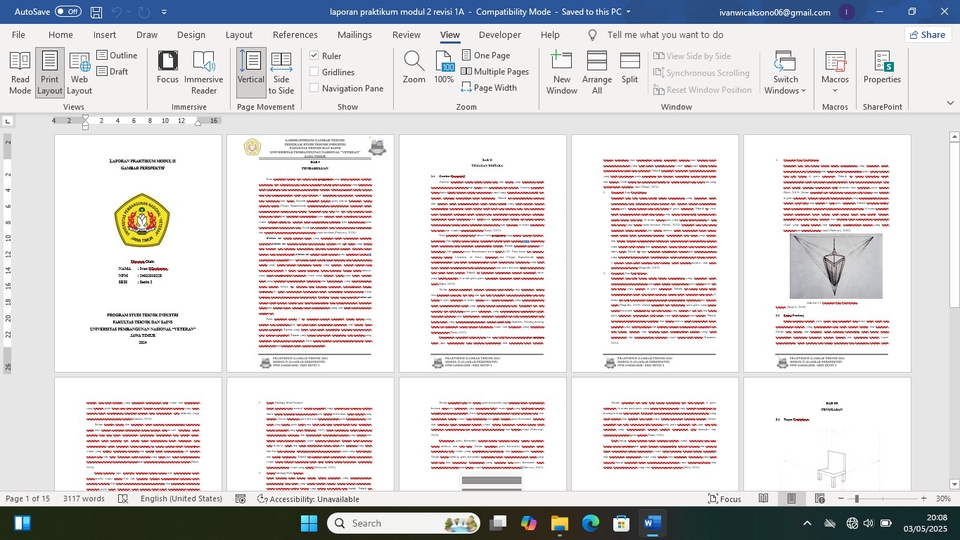Open SharePoint Properties
This screenshot has width=960, height=540.
coord(882,67)
